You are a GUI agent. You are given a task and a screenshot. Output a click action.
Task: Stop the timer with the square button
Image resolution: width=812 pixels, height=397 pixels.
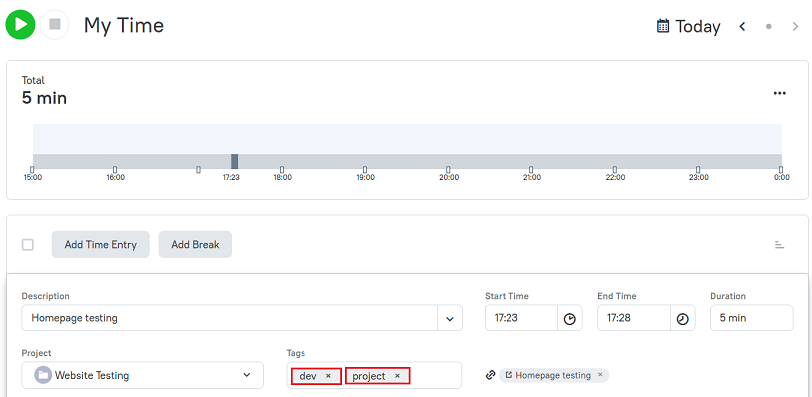tap(54, 25)
